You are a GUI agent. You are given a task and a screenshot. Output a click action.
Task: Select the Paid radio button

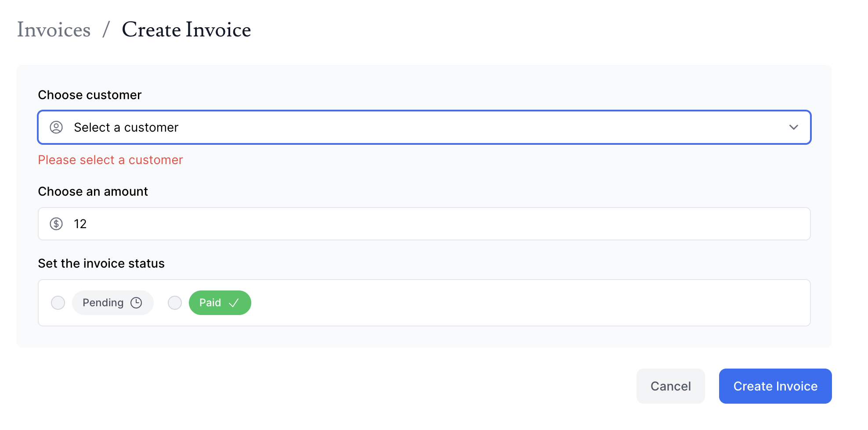175,303
